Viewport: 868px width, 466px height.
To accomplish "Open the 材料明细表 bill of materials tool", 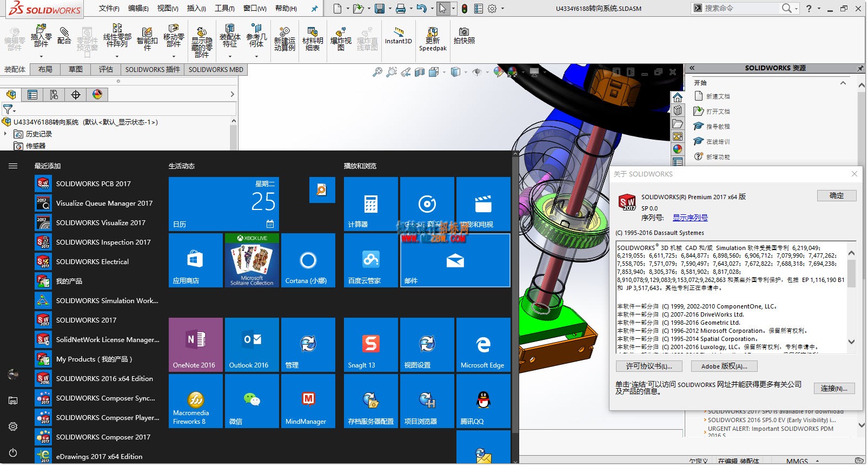I will tap(313, 39).
